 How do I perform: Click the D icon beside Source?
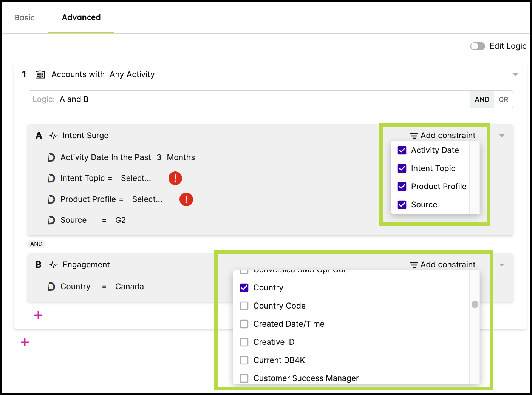[x=51, y=220]
